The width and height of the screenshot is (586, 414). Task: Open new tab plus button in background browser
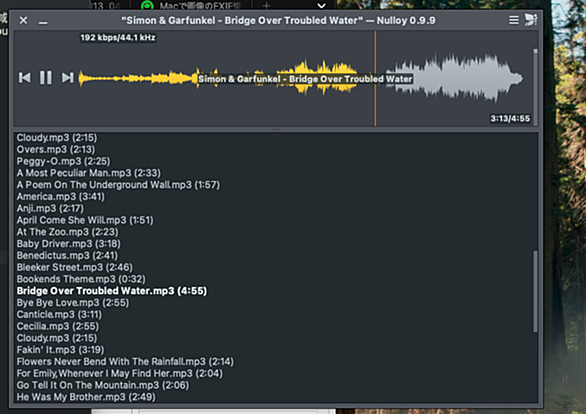266,5
